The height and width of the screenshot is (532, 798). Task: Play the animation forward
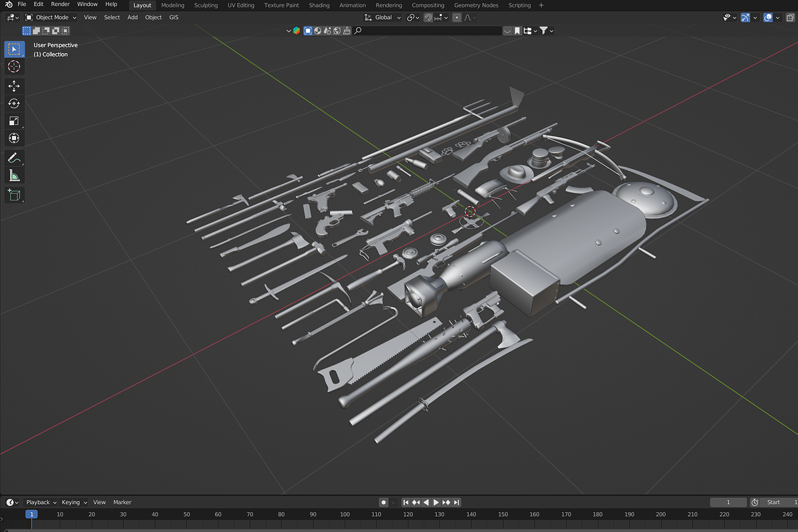pos(436,502)
